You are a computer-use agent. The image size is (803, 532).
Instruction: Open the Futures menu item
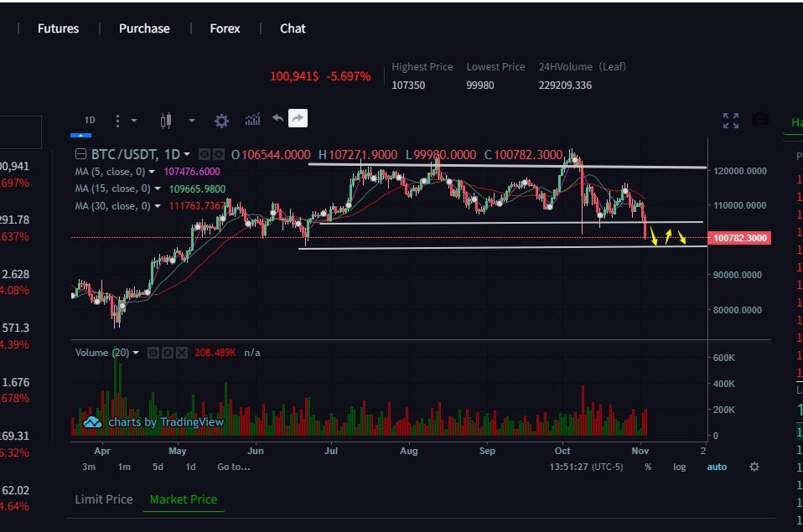tap(58, 28)
